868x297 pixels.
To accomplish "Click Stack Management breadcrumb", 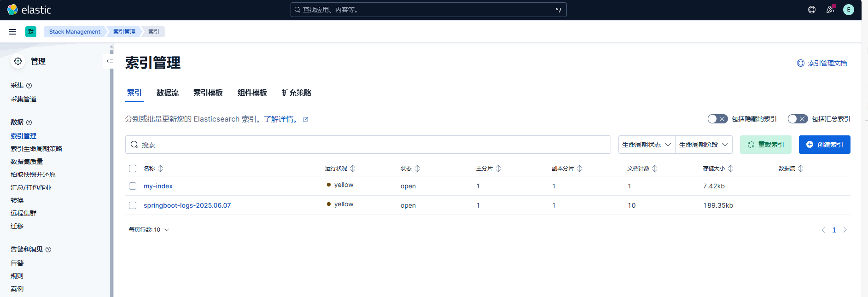I will pyautogui.click(x=75, y=32).
